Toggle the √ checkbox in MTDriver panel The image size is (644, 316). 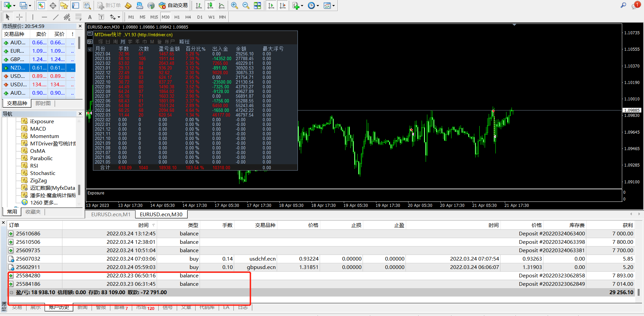pyautogui.click(x=90, y=49)
